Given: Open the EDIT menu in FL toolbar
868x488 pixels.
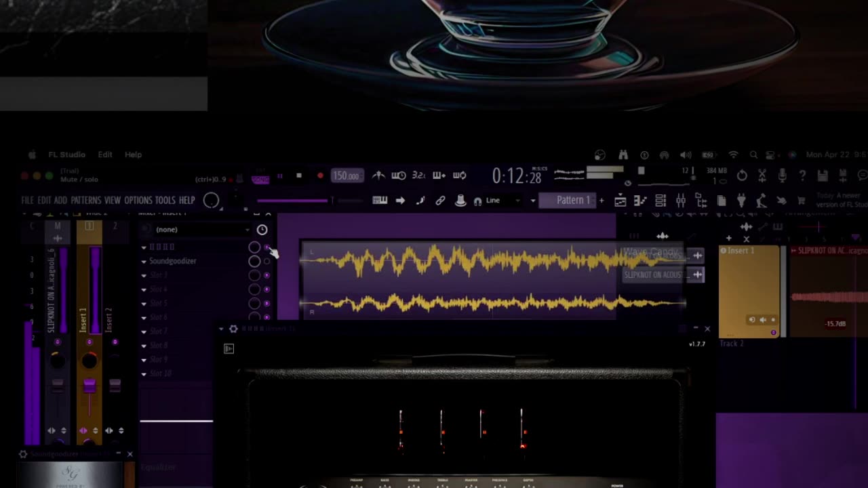Looking at the screenshot, I should pos(44,201).
